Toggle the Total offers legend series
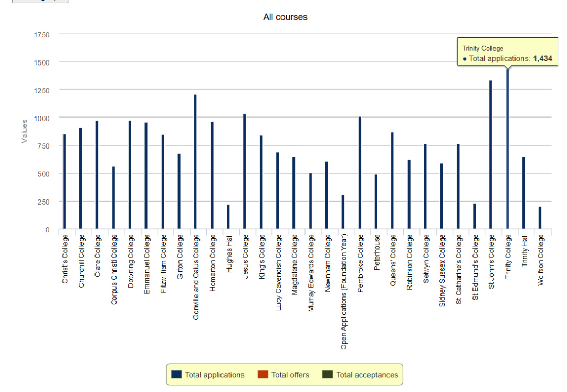The image size is (567, 392). pyautogui.click(x=283, y=375)
